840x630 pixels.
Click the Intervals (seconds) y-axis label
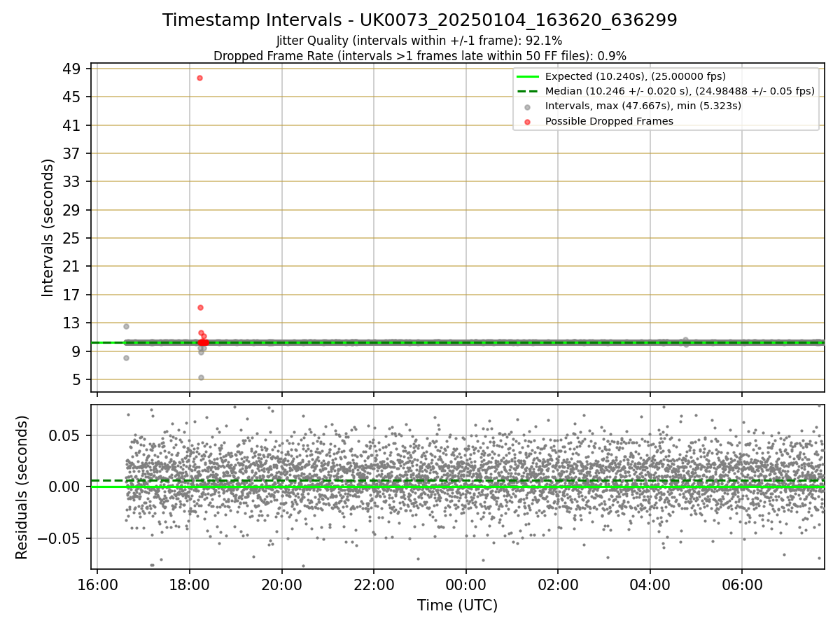click(x=48, y=227)
